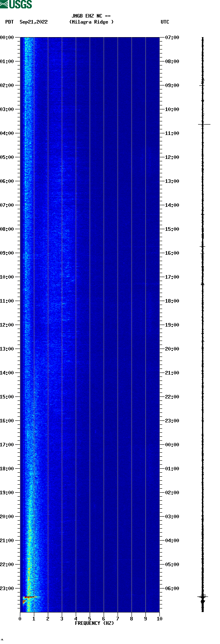Click the 11:00 UTC time label
This screenshot has width=220, height=644.
coord(172,133)
